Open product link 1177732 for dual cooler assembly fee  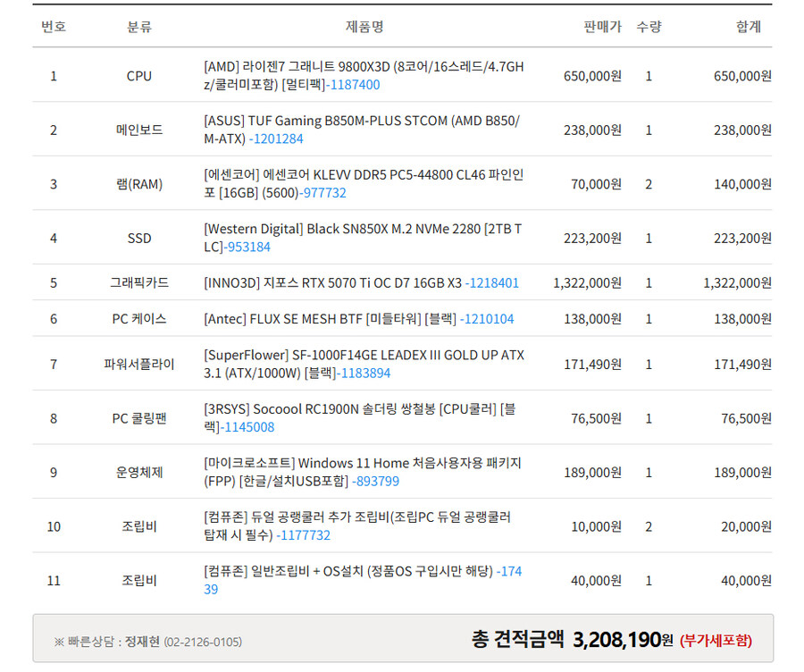[x=303, y=535]
